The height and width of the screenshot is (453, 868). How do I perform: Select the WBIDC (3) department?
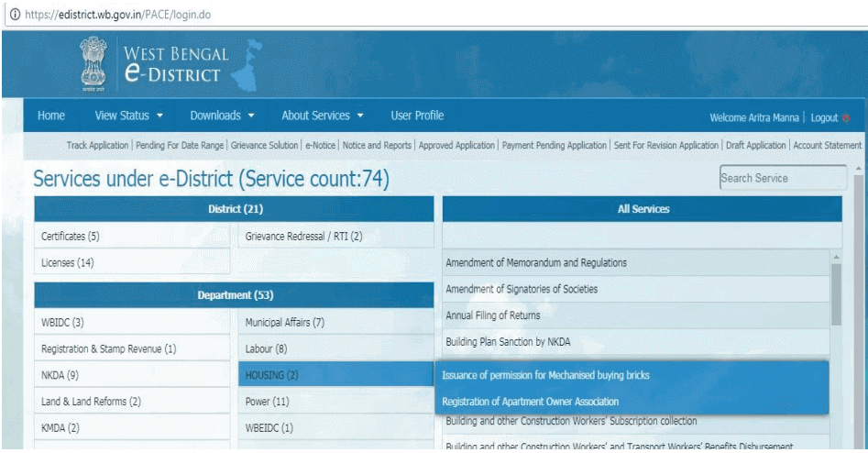point(132,322)
